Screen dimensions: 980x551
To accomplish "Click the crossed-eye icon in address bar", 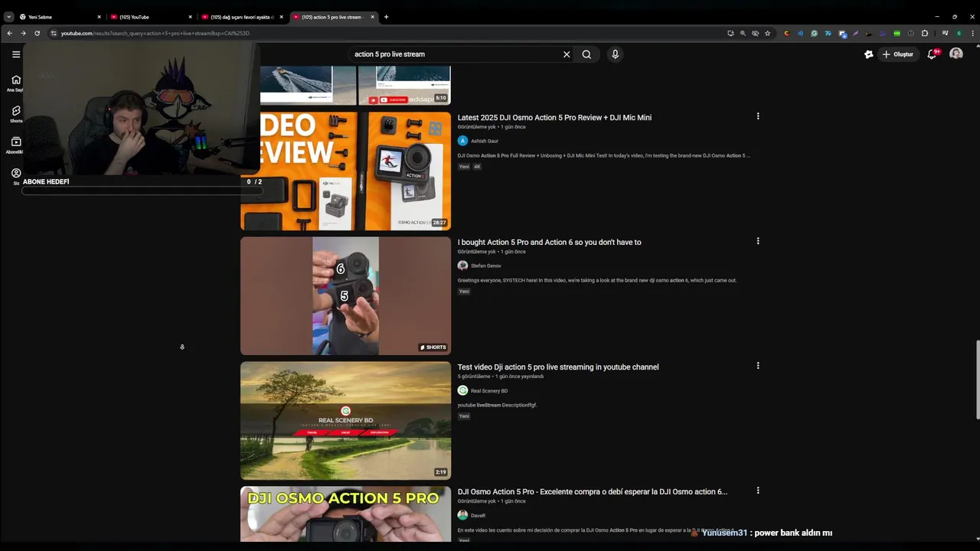I will pos(755,33).
